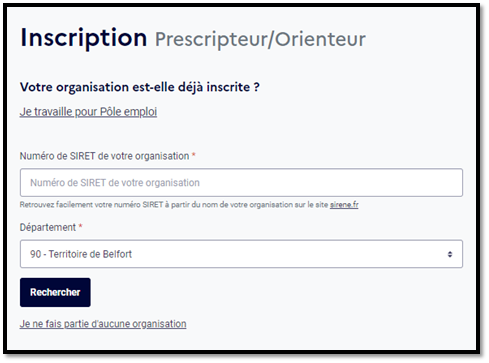Select the '90 - Territoire de Belfort' value text
The width and height of the screenshot is (489, 363).
(x=81, y=254)
